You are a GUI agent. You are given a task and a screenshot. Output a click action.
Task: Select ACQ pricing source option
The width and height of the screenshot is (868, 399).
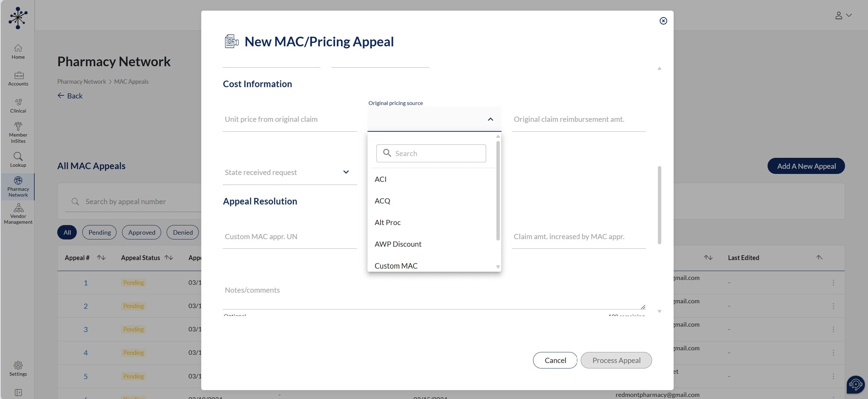coord(382,201)
